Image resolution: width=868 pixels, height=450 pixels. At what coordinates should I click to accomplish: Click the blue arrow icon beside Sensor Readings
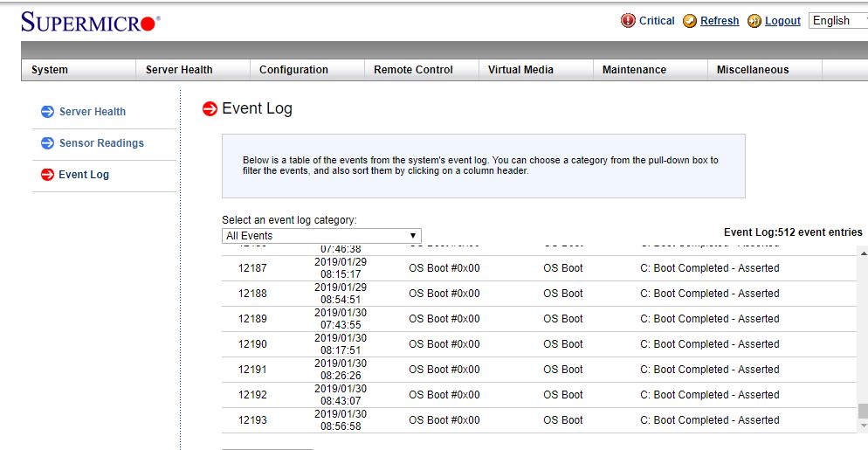coord(47,143)
